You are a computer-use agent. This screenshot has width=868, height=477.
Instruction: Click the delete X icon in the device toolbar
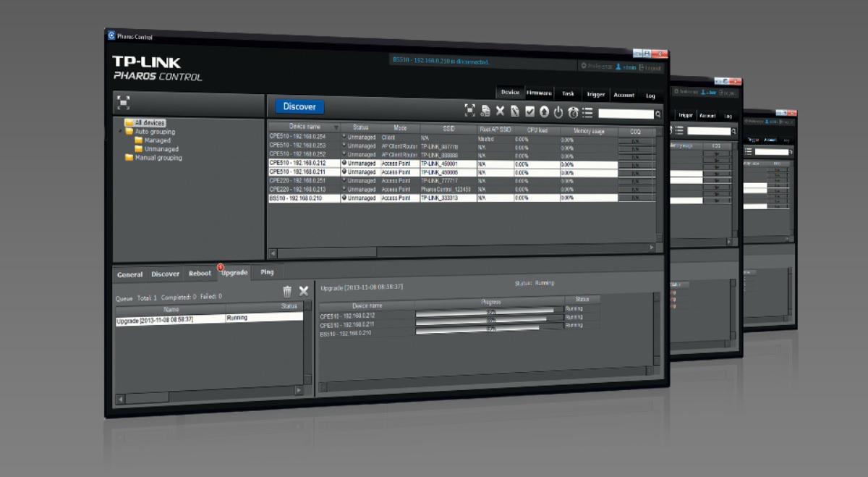point(500,111)
